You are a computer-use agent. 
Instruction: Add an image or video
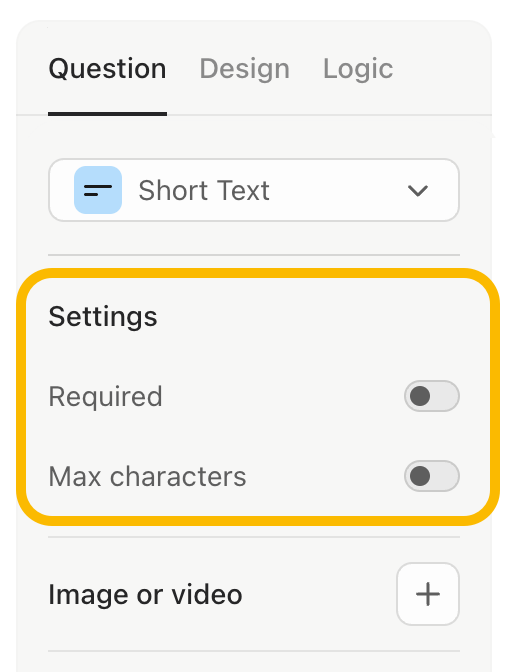[x=428, y=594]
